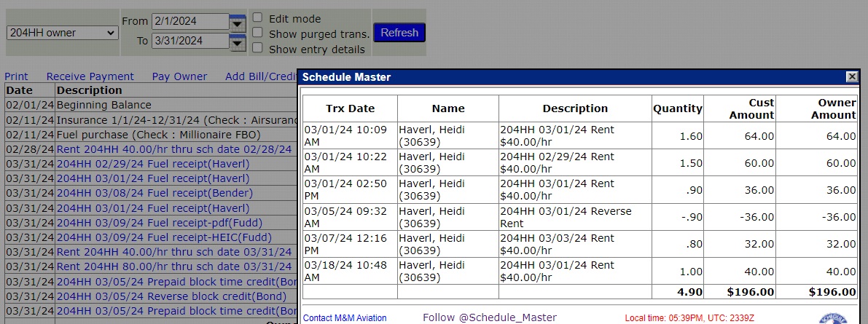Open the Add Bill/Credit link
The height and width of the screenshot is (324, 868).
pyautogui.click(x=262, y=77)
